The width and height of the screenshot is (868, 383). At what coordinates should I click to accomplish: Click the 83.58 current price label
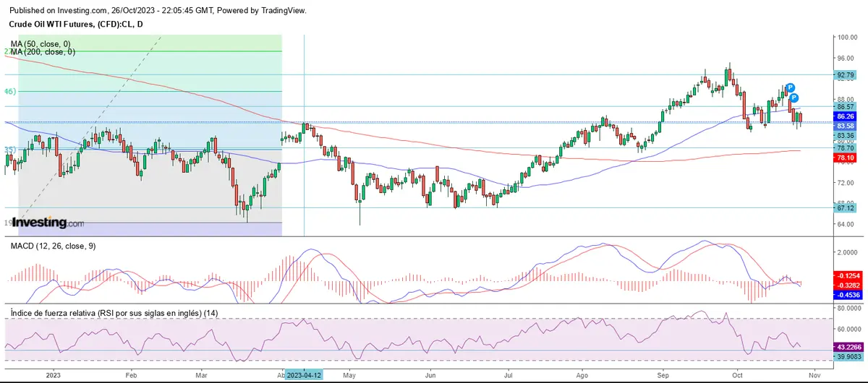click(846, 126)
